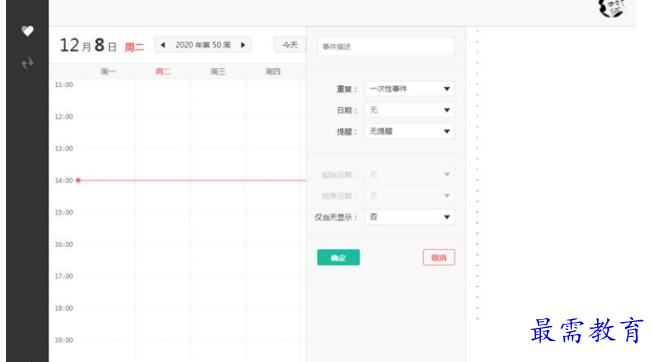Click the 今天 (today) button

pyautogui.click(x=290, y=45)
